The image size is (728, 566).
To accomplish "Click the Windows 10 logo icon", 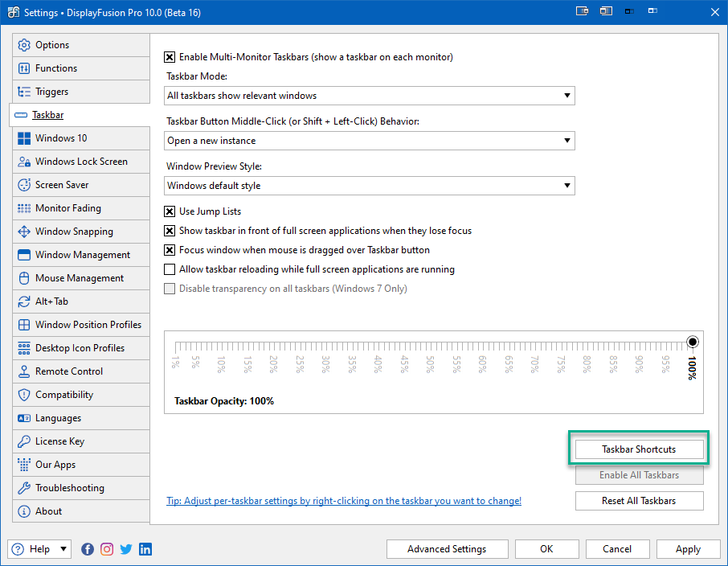I will (x=23, y=138).
